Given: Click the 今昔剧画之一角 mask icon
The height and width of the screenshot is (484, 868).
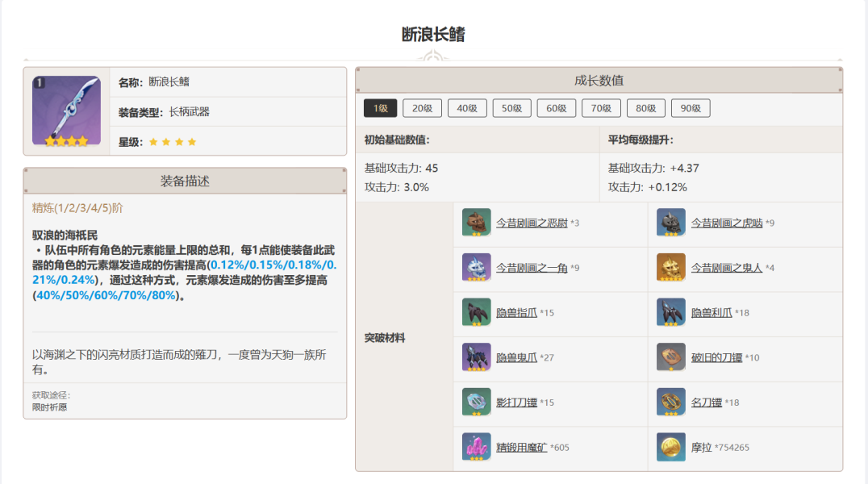Looking at the screenshot, I should 476,267.
